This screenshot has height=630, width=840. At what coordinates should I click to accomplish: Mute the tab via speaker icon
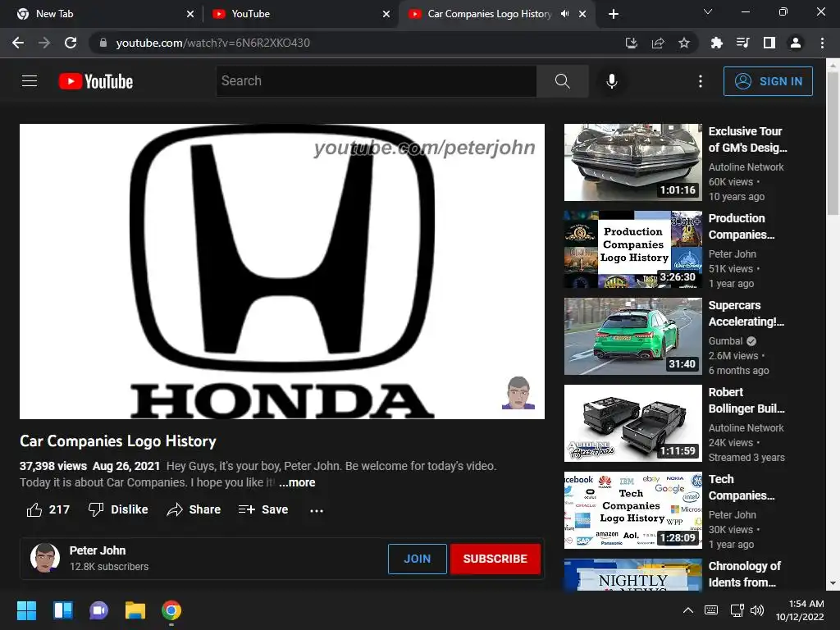coord(564,14)
